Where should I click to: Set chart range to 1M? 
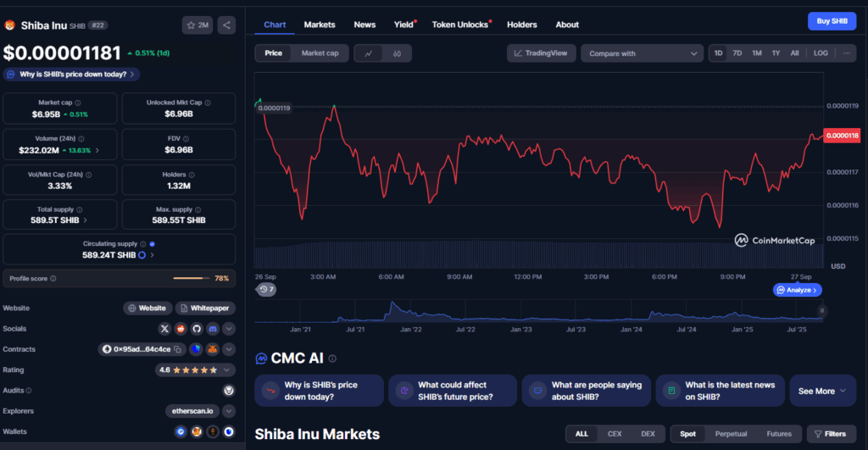[x=757, y=53]
